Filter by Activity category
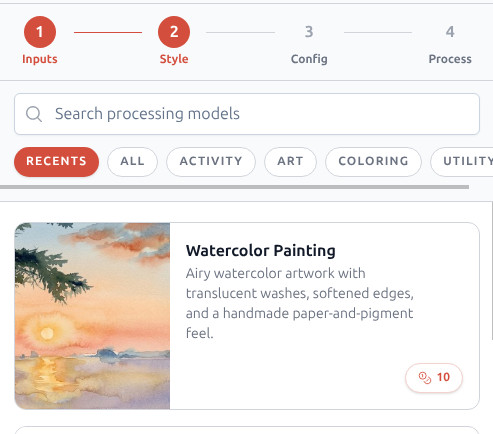 pyautogui.click(x=211, y=162)
